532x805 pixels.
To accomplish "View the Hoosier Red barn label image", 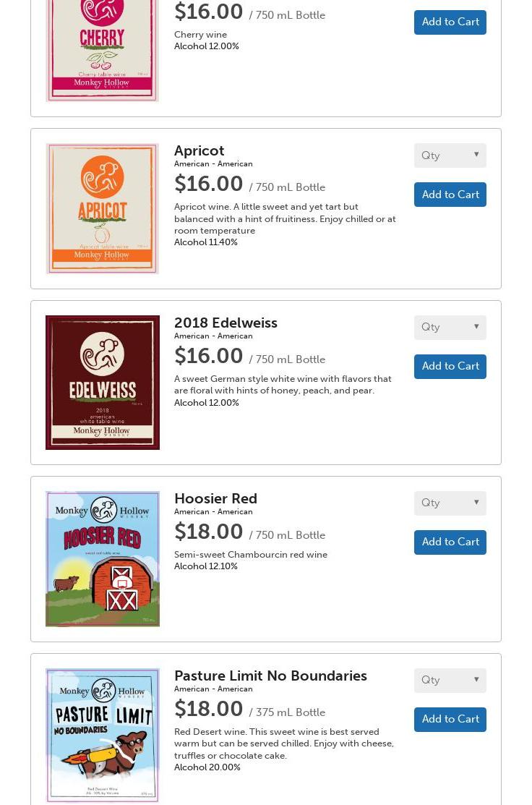I will 102,559.
